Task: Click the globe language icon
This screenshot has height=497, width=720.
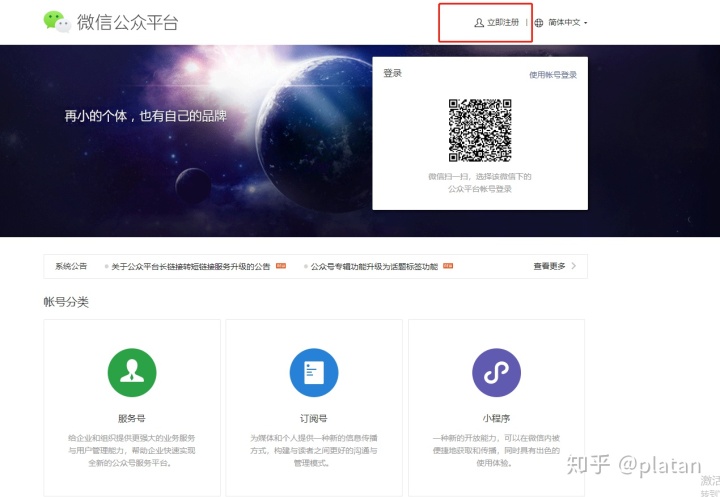Action: click(x=539, y=23)
